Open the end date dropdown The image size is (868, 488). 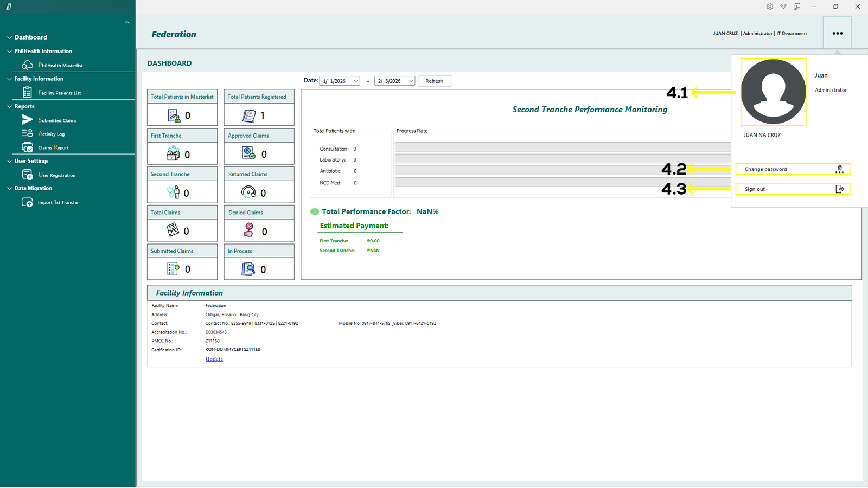point(411,81)
